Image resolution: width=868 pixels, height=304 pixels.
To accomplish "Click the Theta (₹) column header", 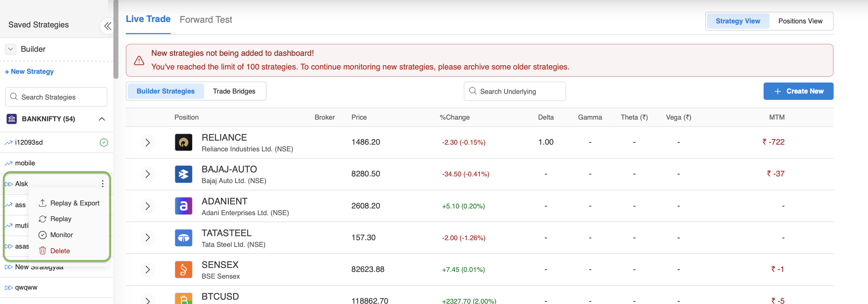I will [634, 117].
